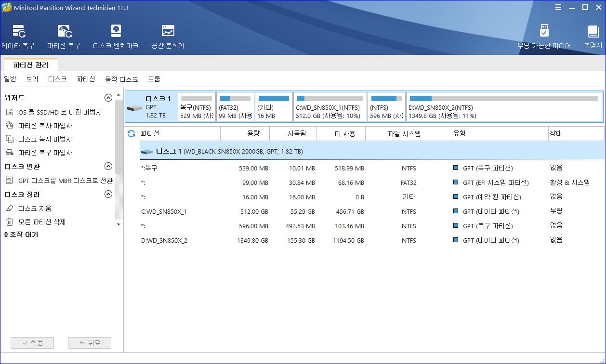Screen dimensions: 606x364
Task: Refresh the partition list icon
Action: tap(131, 134)
